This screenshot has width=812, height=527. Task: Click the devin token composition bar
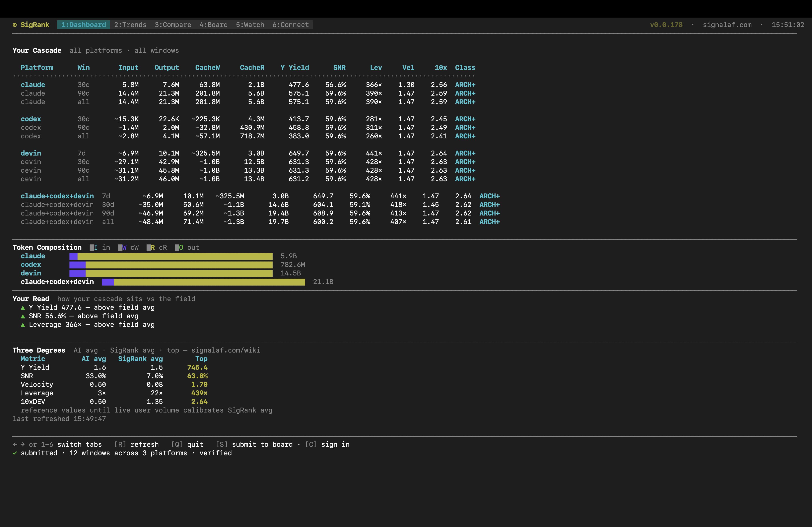(171, 273)
